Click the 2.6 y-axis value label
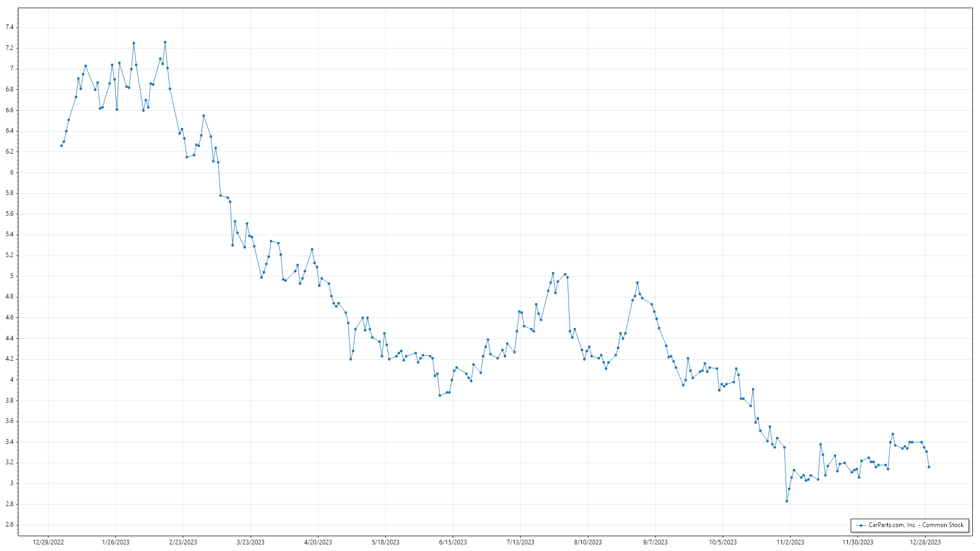The image size is (980, 551). 10,524
